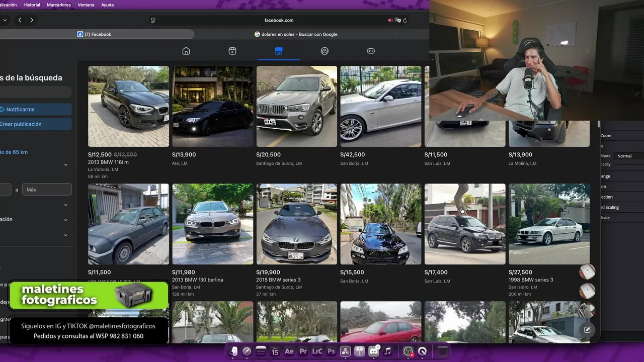Open the S/42,500 silver BMW photo
Screen dimensions: 644x362
click(x=381, y=107)
